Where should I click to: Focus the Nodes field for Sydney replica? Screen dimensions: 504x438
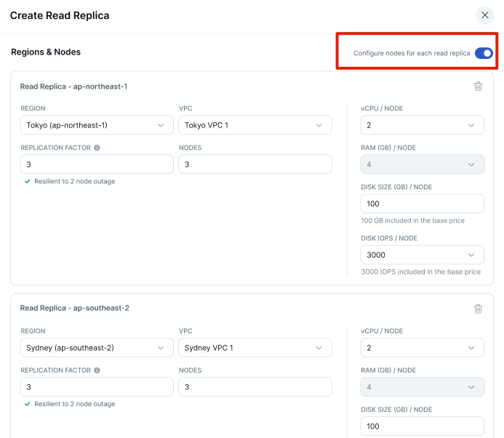pyautogui.click(x=255, y=387)
